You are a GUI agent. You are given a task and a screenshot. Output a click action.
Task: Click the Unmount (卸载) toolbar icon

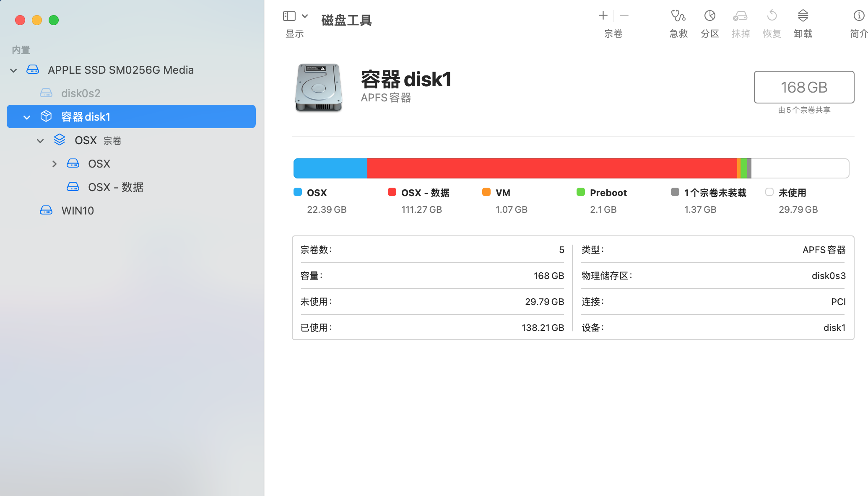coord(803,16)
